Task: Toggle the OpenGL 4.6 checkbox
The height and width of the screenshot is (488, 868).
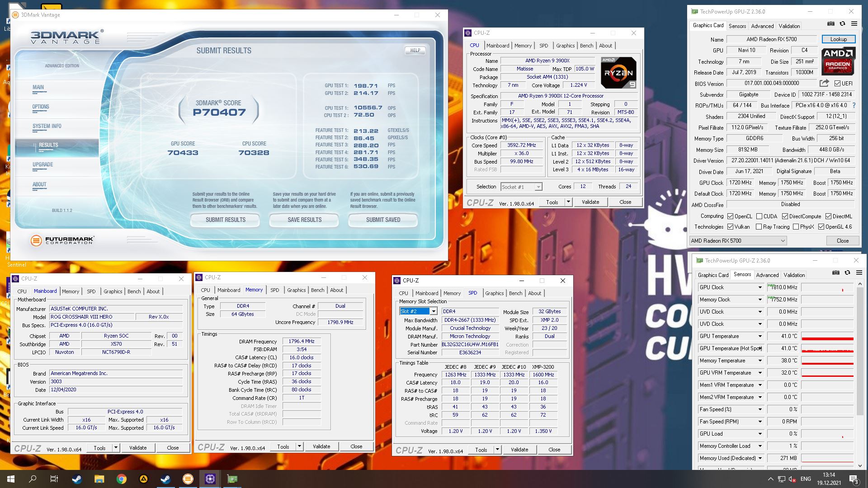Action: [x=821, y=227]
